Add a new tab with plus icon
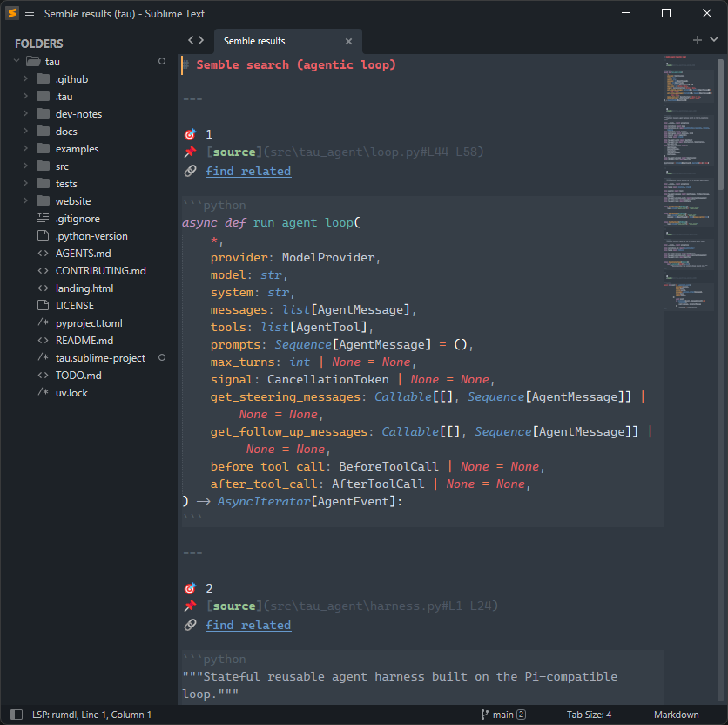The image size is (728, 725). click(698, 40)
